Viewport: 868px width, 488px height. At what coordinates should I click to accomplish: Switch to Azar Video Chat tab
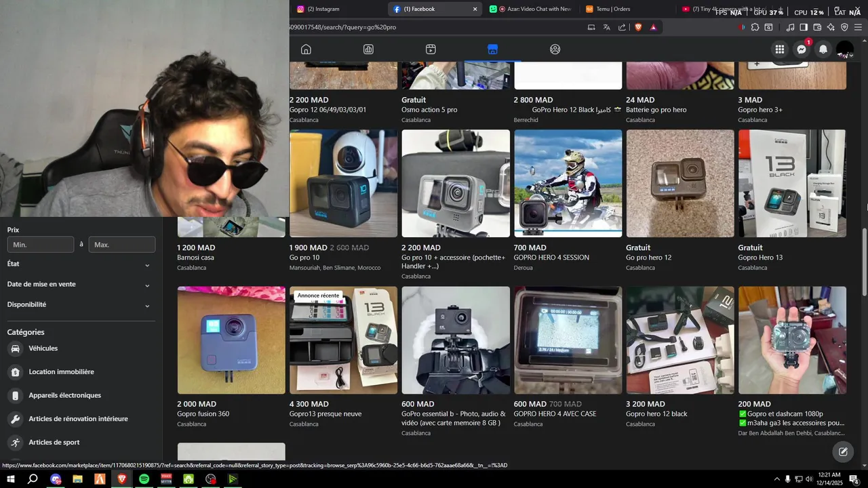tap(532, 9)
